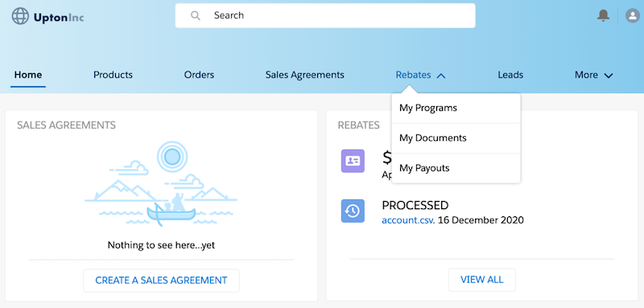Select My Payouts from Rebates menu
Image resolution: width=644 pixels, height=308 pixels.
coord(456,168)
